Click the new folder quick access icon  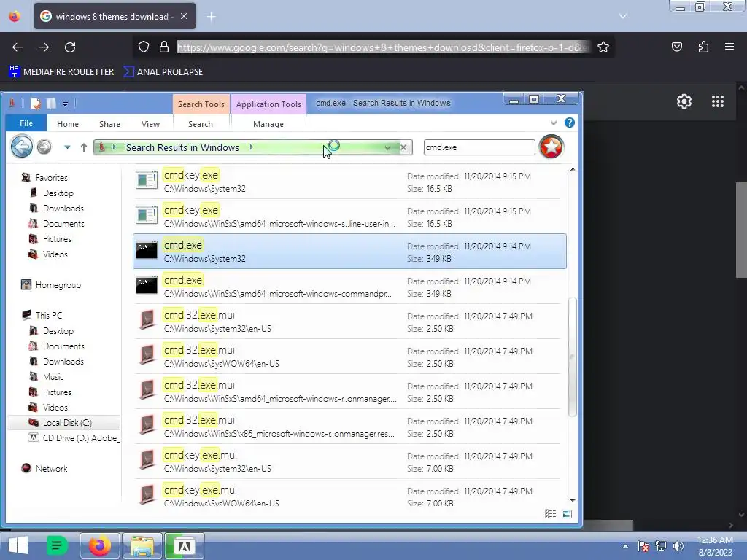(x=51, y=104)
